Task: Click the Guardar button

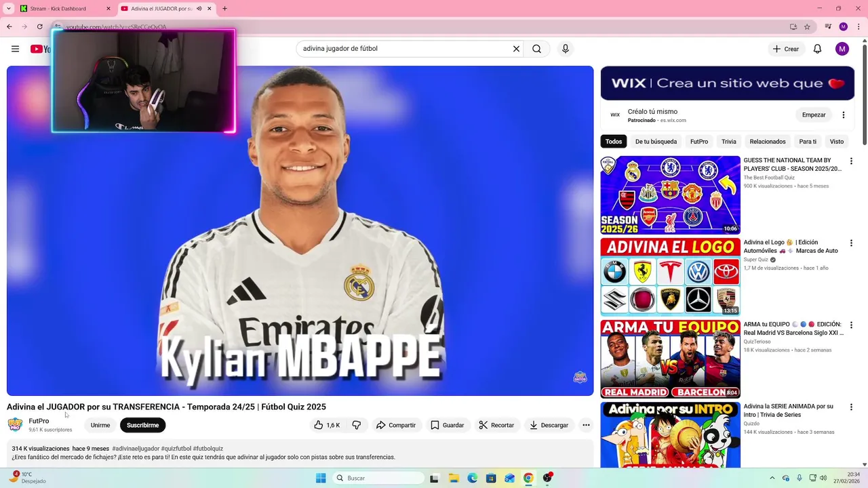Action: [x=448, y=425]
